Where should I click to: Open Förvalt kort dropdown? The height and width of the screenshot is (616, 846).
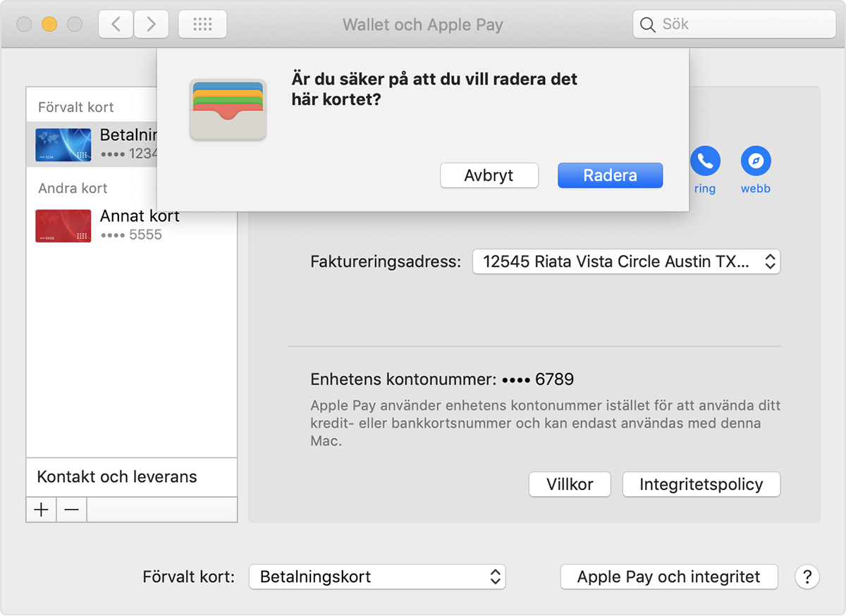tap(377, 577)
